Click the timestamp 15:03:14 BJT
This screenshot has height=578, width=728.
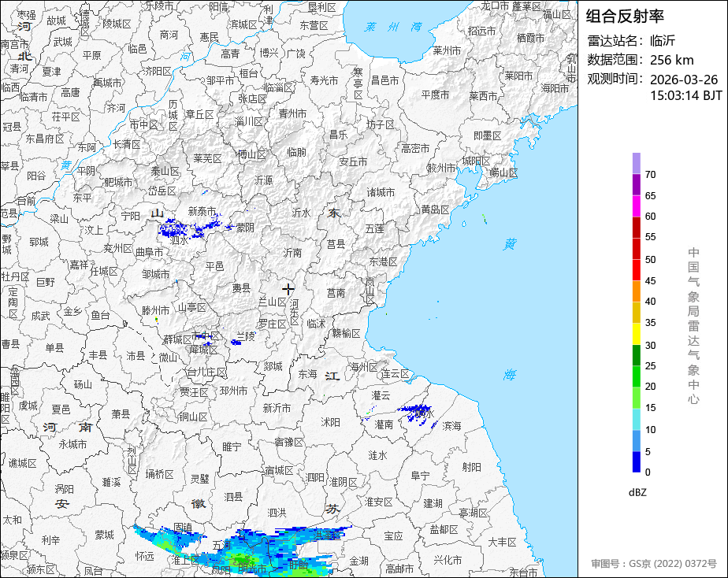click(x=685, y=95)
